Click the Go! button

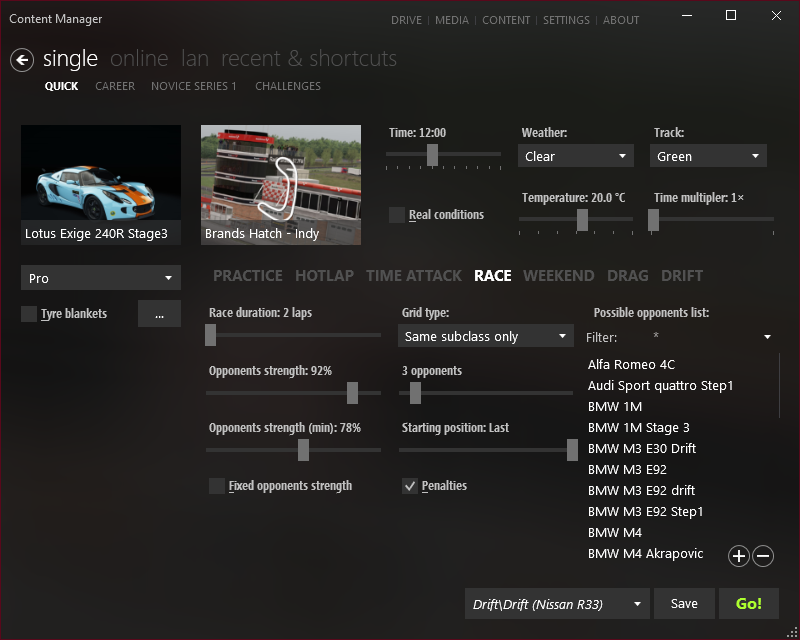pos(749,604)
